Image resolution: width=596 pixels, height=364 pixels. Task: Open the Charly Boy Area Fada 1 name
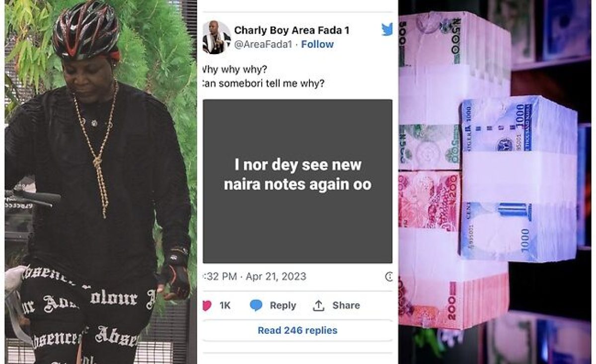click(x=292, y=30)
